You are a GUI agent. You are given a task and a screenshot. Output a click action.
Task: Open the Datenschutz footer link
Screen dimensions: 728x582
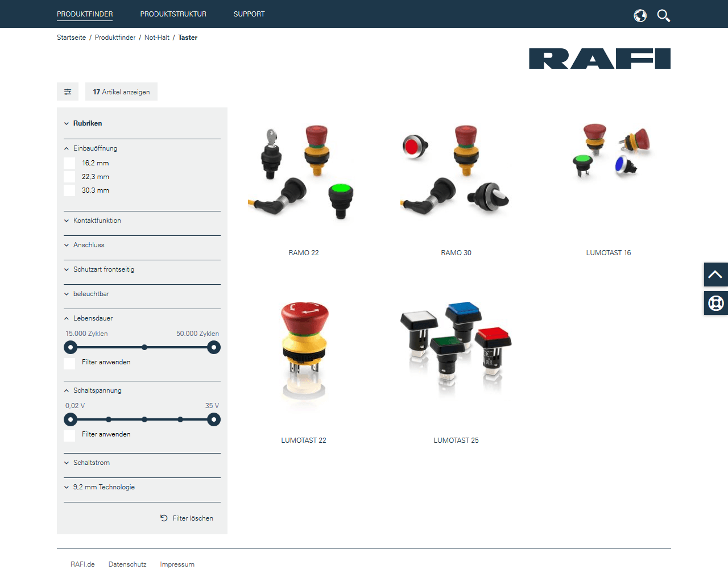(x=127, y=564)
